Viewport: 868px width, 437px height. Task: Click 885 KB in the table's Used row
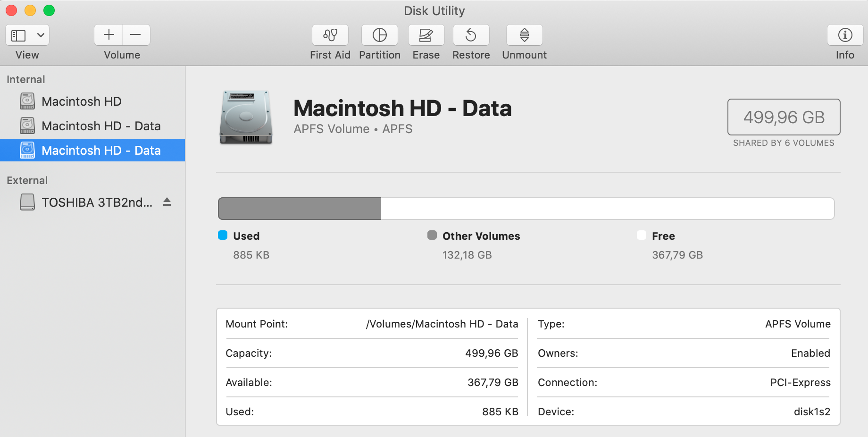pos(500,412)
